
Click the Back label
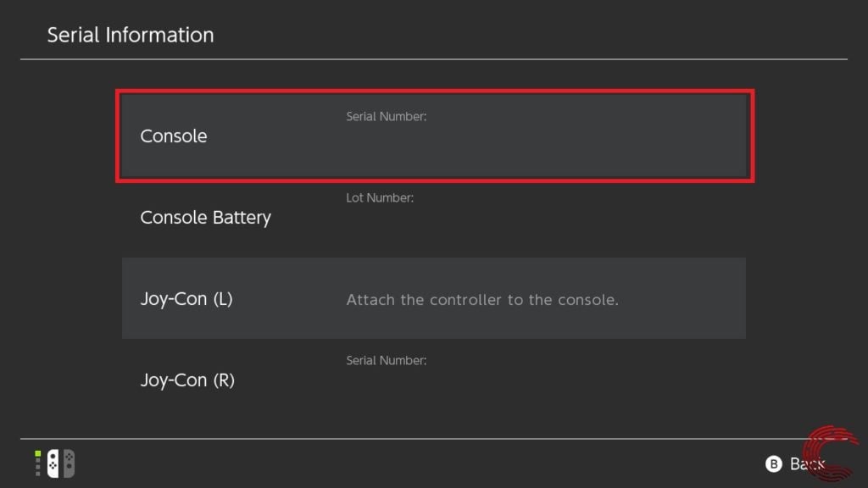click(x=807, y=463)
